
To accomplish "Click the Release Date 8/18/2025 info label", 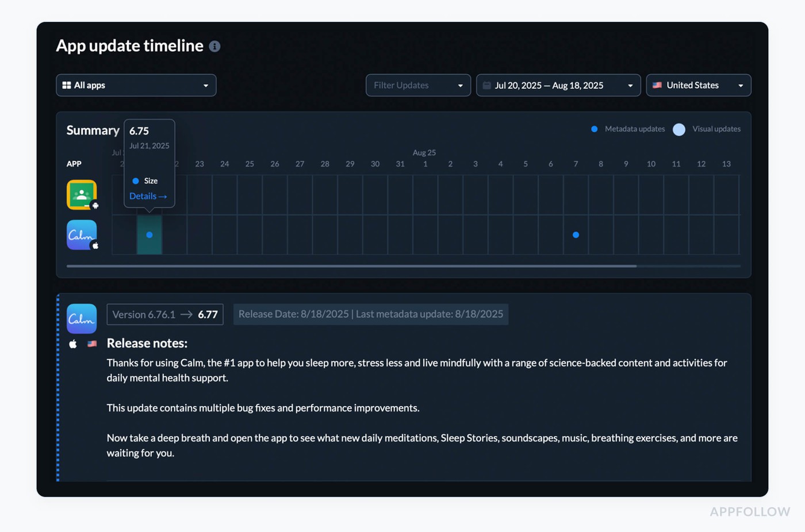I will tap(371, 314).
